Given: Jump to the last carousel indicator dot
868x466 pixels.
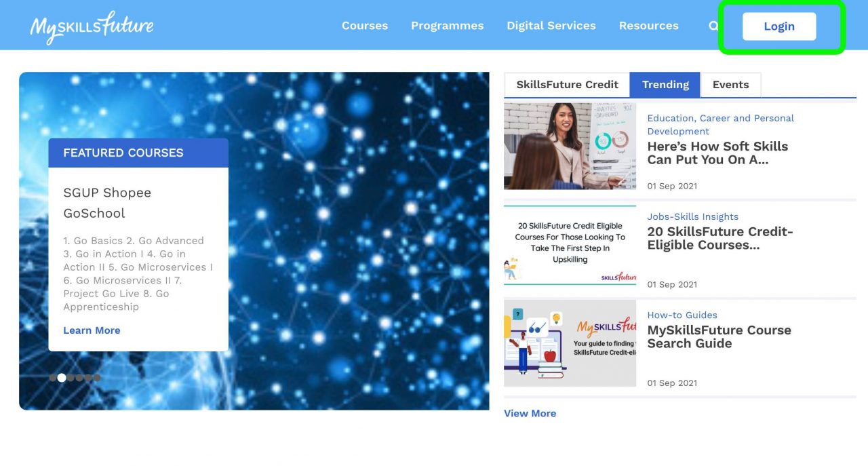Looking at the screenshot, I should pos(97,378).
